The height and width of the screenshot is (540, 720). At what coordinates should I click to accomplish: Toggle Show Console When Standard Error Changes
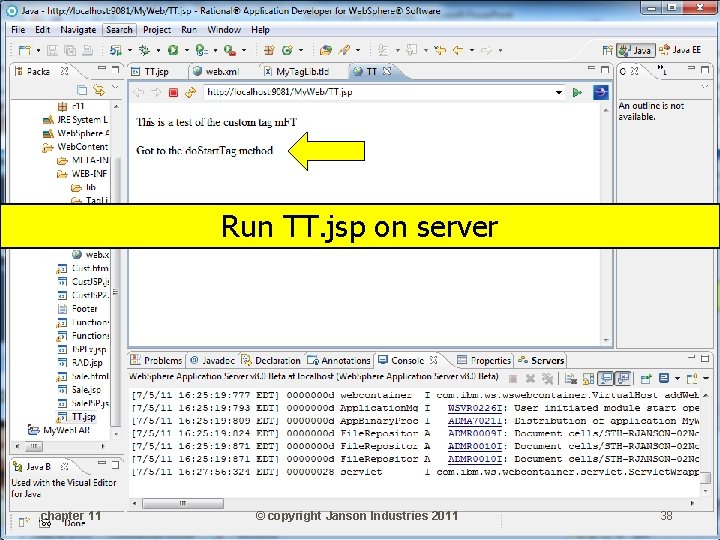pos(623,379)
